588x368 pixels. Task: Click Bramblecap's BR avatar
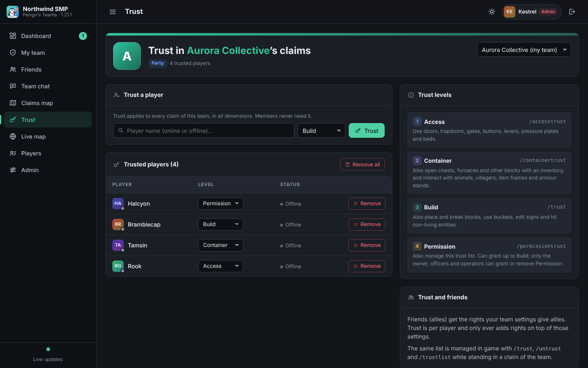(118, 224)
